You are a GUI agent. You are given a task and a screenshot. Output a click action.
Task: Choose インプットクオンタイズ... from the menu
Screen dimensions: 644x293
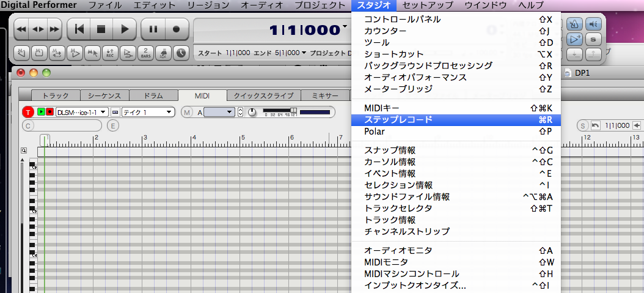(456, 286)
